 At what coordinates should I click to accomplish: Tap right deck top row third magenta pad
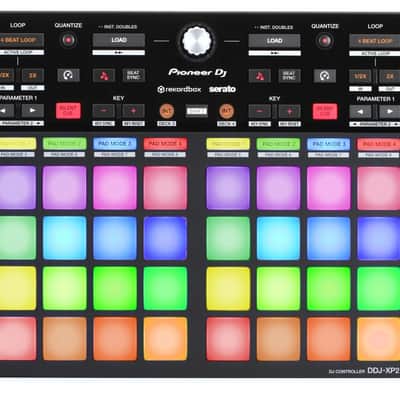pyautogui.click(x=329, y=188)
